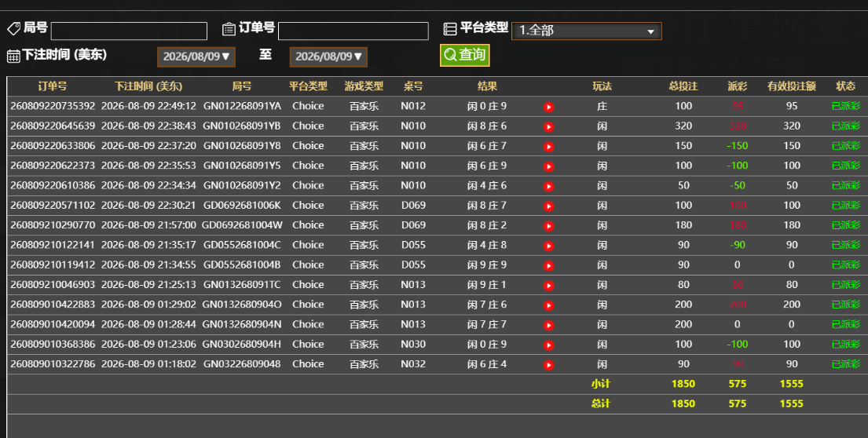Play video replay for order 260809220571102
This screenshot has height=438, width=868.
pos(548,206)
